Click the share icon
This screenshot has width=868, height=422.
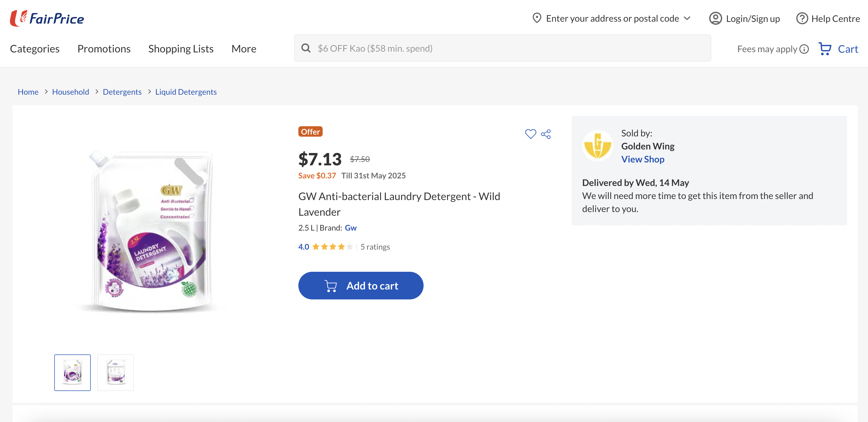click(x=546, y=134)
